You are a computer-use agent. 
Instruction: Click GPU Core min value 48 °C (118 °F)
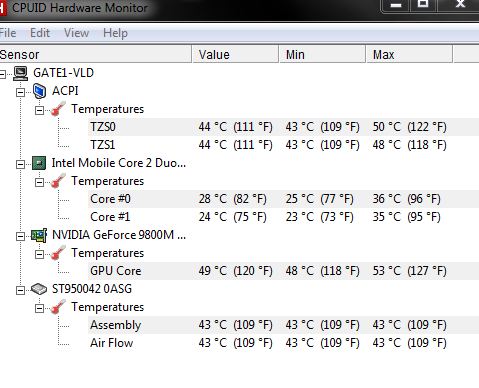click(x=322, y=271)
